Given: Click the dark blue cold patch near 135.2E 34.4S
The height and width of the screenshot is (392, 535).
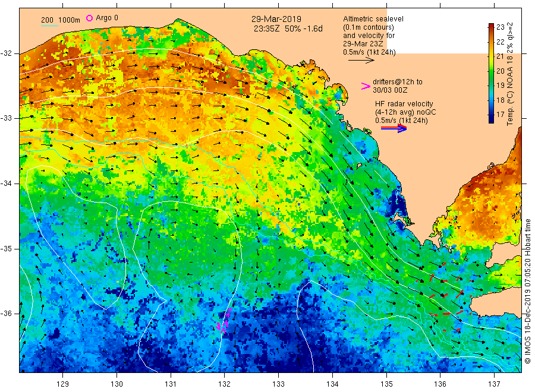Looking at the screenshot, I should (x=398, y=204).
